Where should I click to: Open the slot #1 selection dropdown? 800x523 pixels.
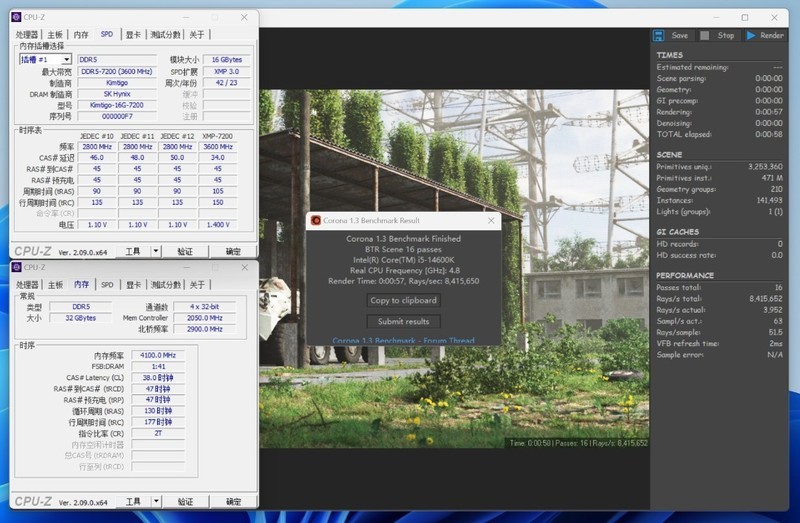tap(66, 60)
